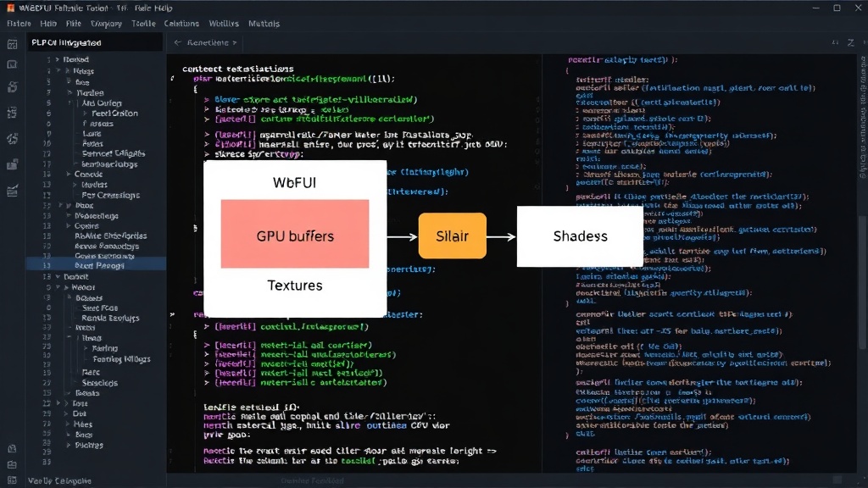868x488 pixels.
Task: Collapse the 'Dabolt' tree node arrow
Action: 58,277
